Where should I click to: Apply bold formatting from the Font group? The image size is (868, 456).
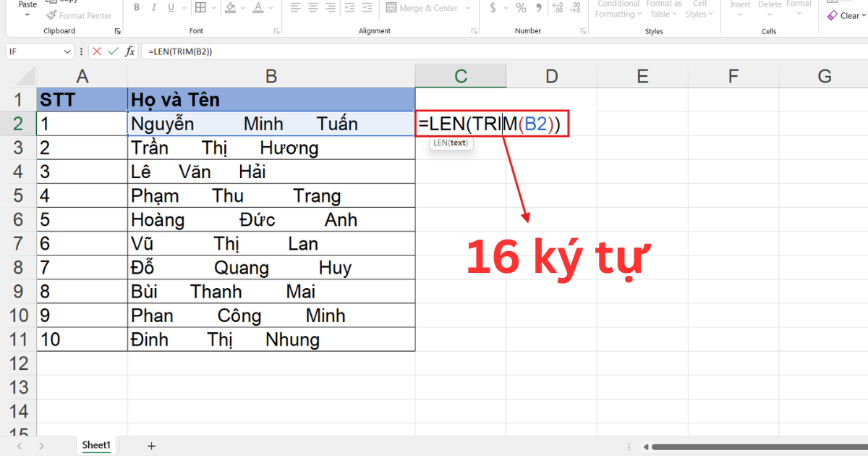tap(137, 8)
